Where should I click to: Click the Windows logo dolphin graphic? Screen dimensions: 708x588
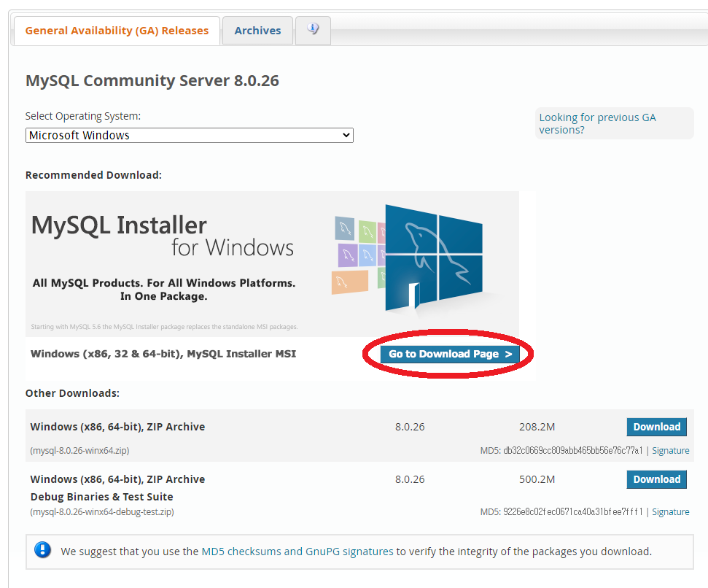point(433,259)
